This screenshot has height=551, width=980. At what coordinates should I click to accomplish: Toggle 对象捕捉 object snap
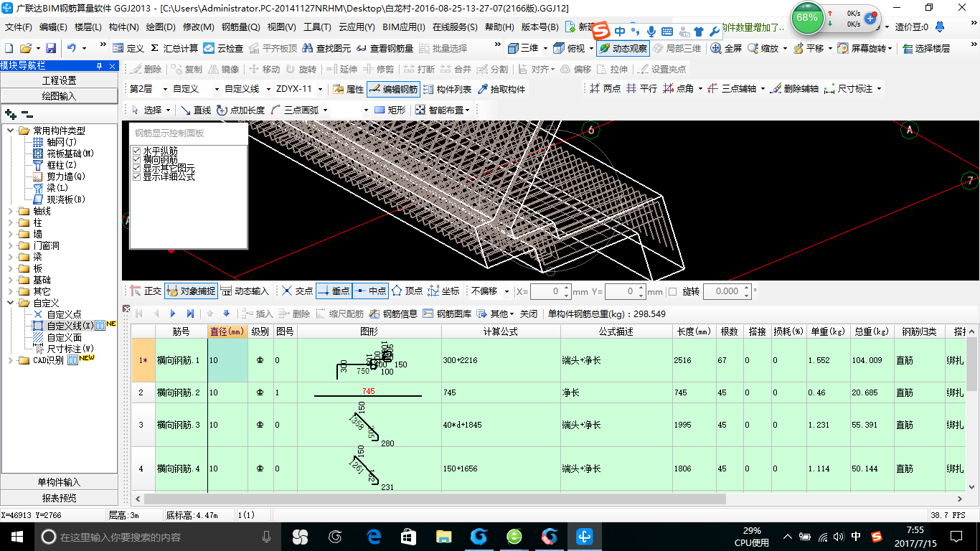[x=191, y=291]
